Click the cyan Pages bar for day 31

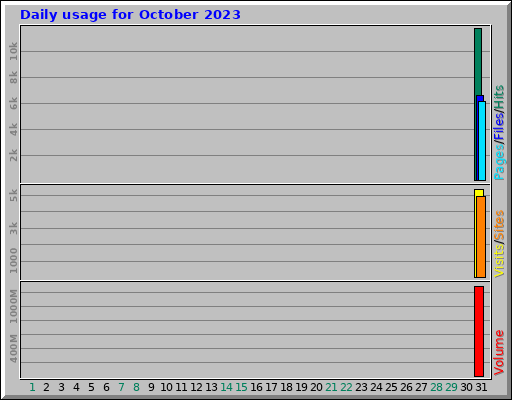(x=482, y=141)
